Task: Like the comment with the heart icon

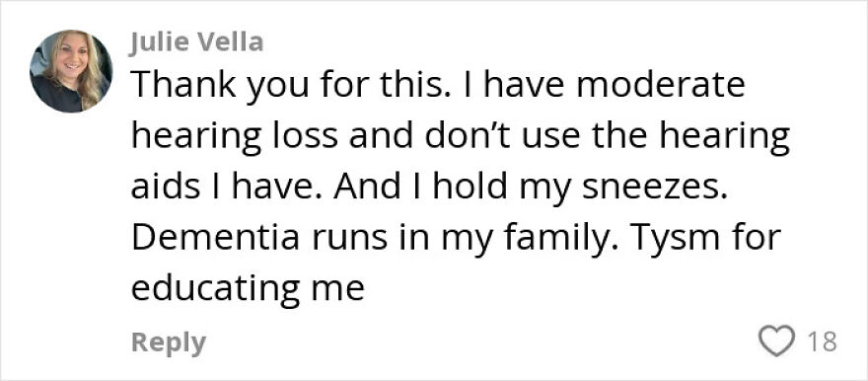Action: 776,342
